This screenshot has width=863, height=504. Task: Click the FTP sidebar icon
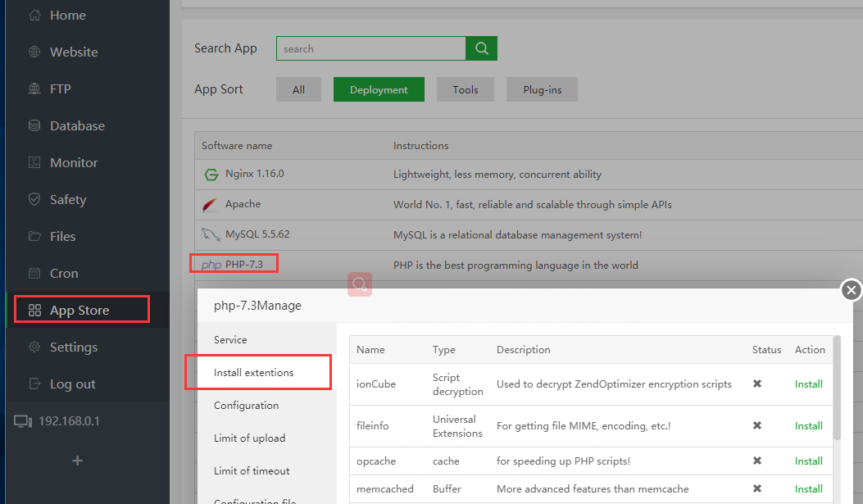[34, 89]
